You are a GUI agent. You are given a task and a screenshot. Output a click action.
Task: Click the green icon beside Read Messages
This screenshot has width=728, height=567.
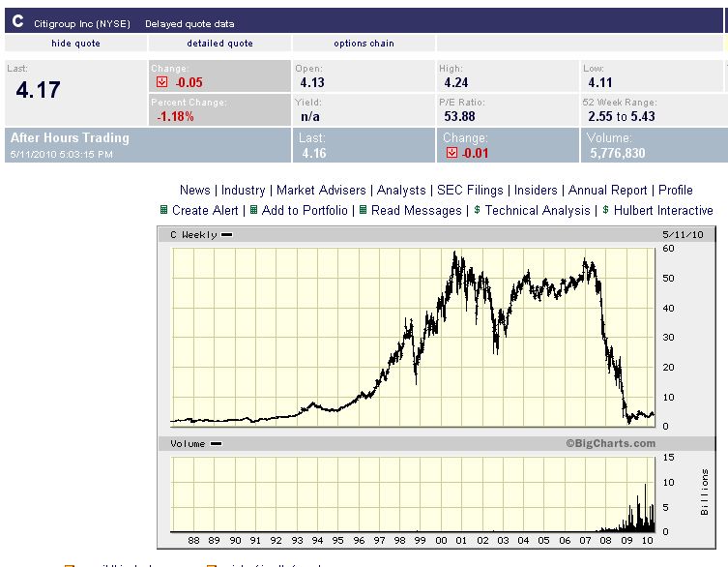(x=364, y=210)
